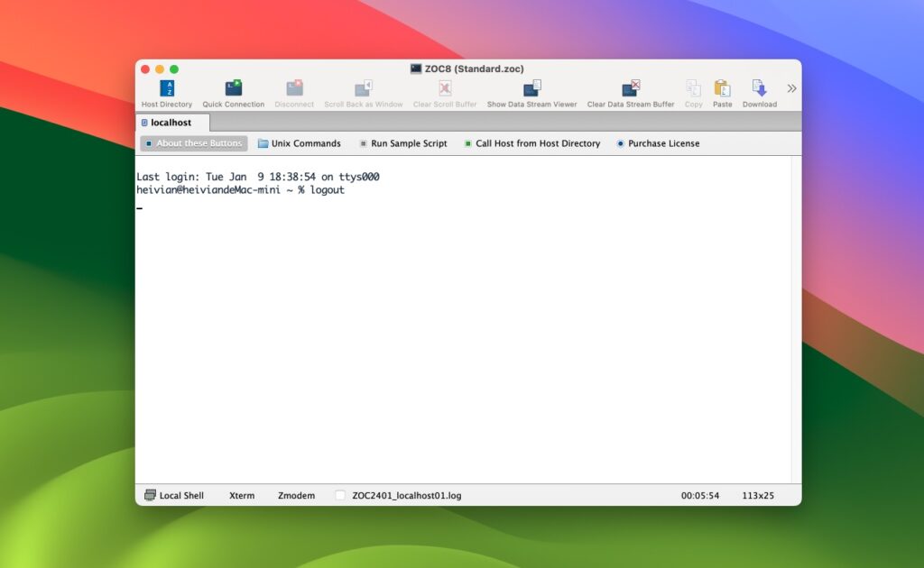This screenshot has height=568, width=924.
Task: Click the Zmodem transfer protocol indicator
Action: click(x=296, y=495)
